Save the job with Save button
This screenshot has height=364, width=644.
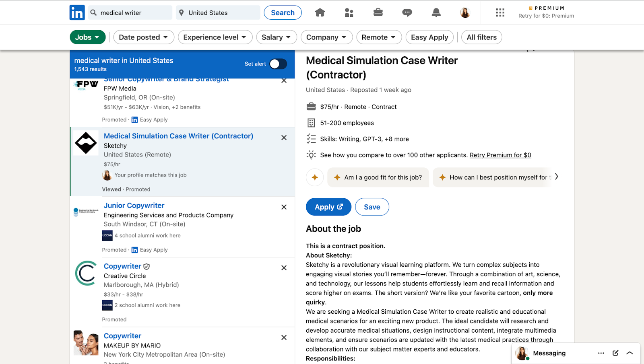372,207
